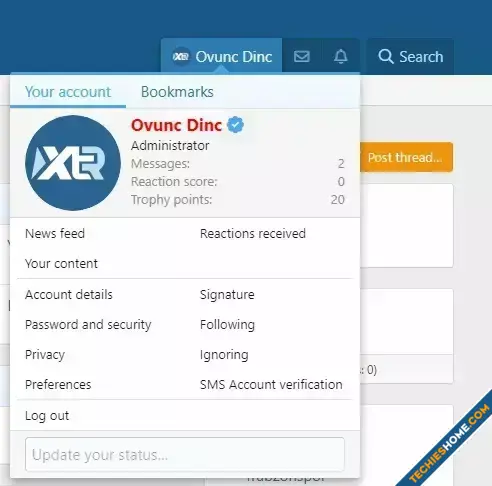Open the inbox envelope icon
492x486 pixels.
302,56
